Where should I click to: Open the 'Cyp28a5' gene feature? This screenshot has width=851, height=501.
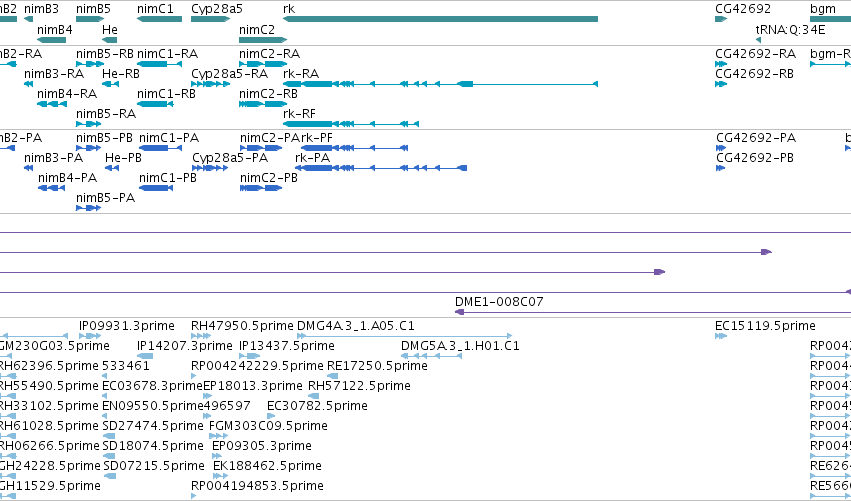click(211, 19)
